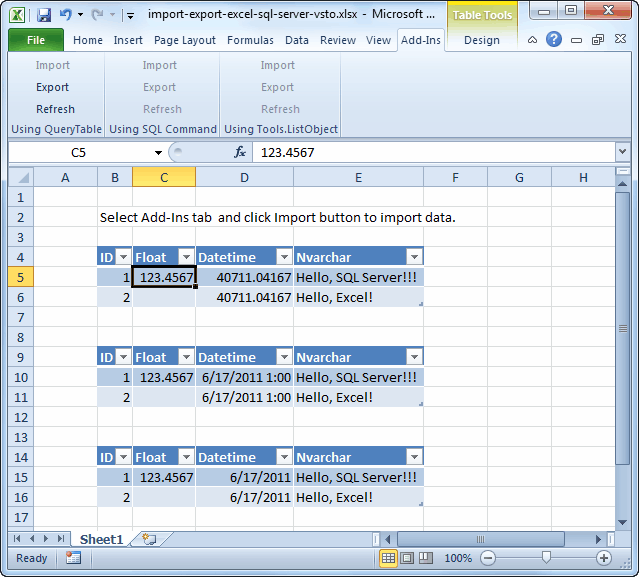
Task: Switch to the Home tab
Action: 88,40
